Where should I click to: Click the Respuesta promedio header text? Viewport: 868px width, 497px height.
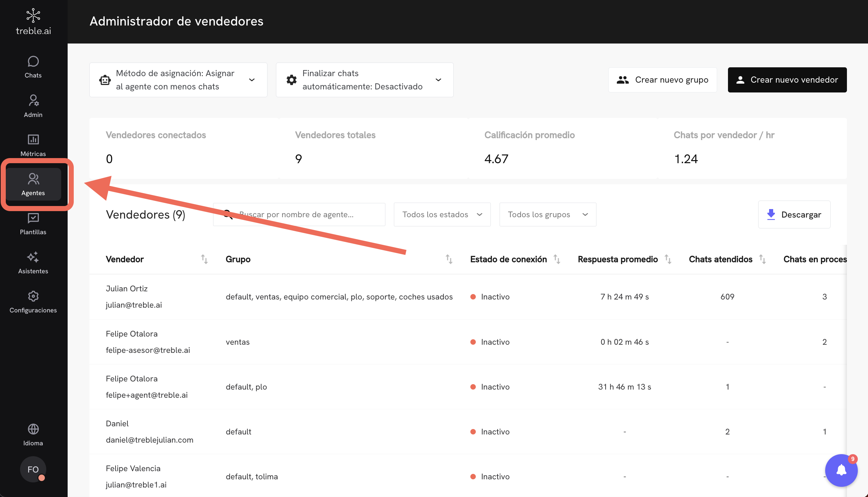tap(618, 259)
